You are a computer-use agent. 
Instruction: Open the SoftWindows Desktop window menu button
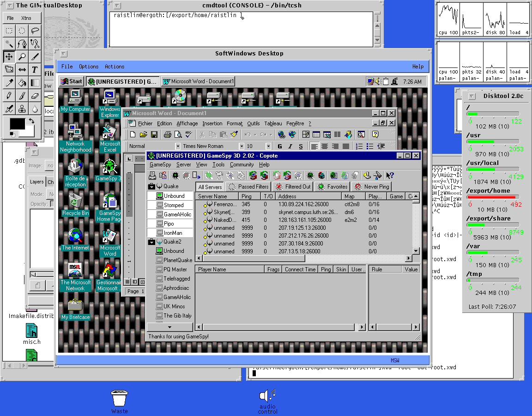(x=63, y=54)
